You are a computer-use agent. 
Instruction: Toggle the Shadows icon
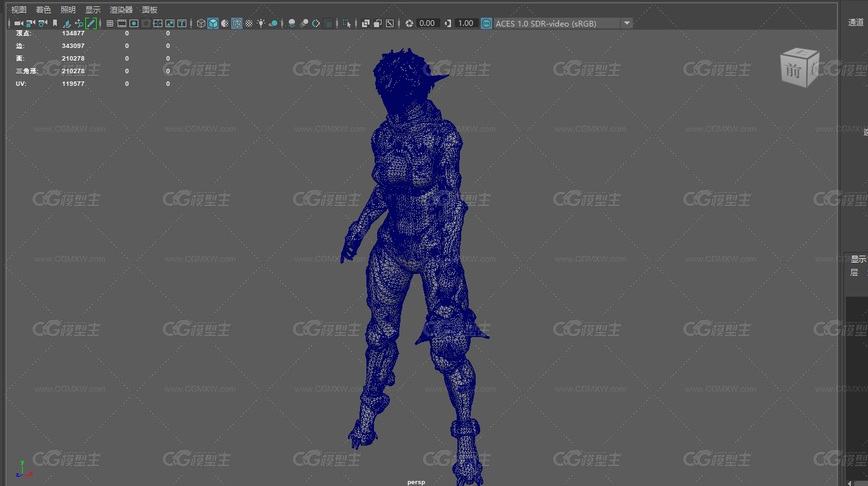pyautogui.click(x=273, y=23)
